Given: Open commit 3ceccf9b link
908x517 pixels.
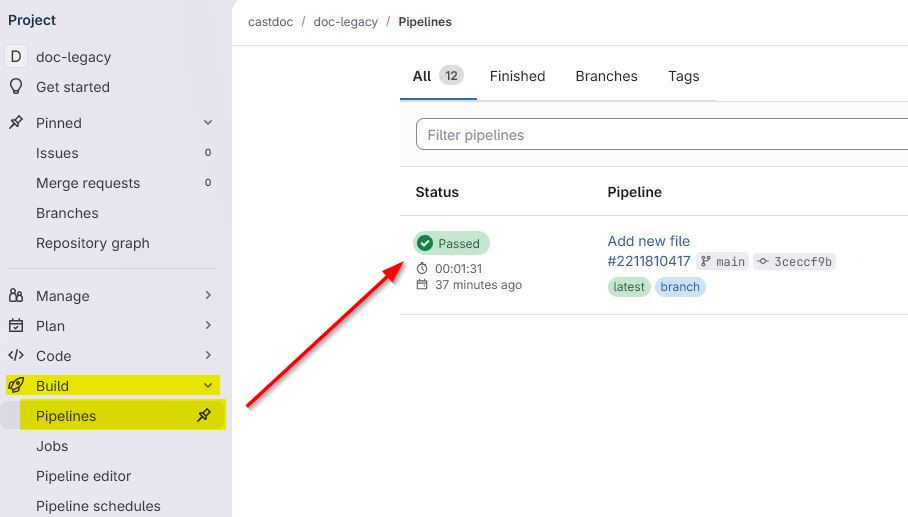Looking at the screenshot, I should click(x=802, y=262).
